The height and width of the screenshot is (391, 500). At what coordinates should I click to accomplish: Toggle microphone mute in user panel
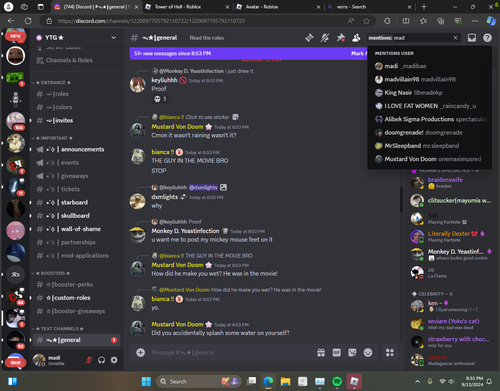(89, 360)
